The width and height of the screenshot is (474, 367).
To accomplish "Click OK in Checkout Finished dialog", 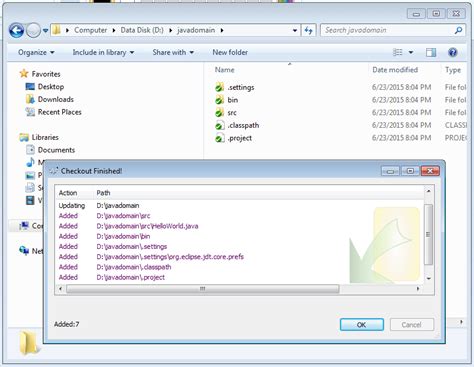I will pos(362,325).
